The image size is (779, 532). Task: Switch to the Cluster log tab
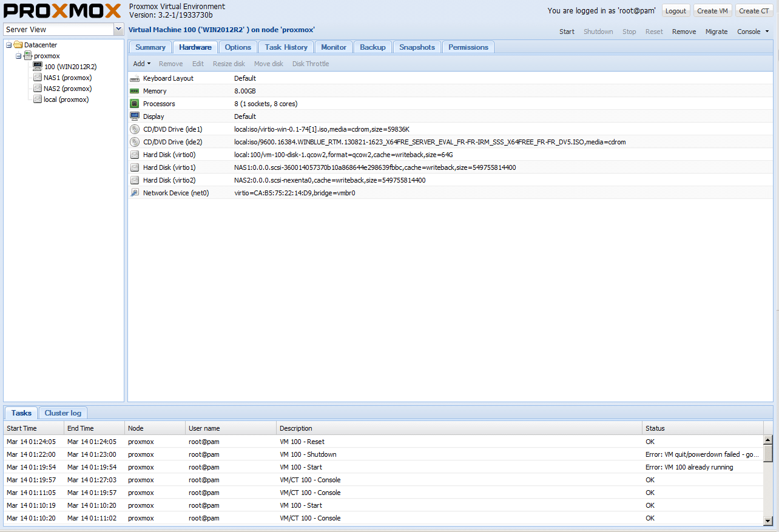(x=63, y=413)
